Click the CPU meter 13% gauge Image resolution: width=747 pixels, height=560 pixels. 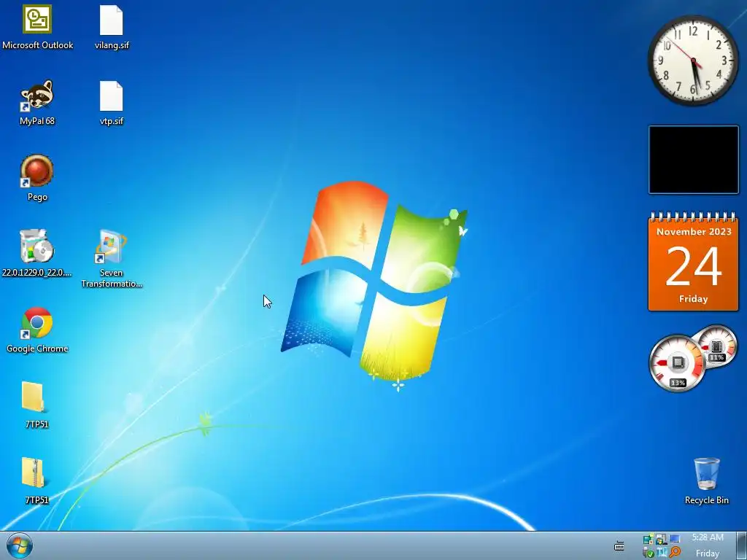click(677, 364)
